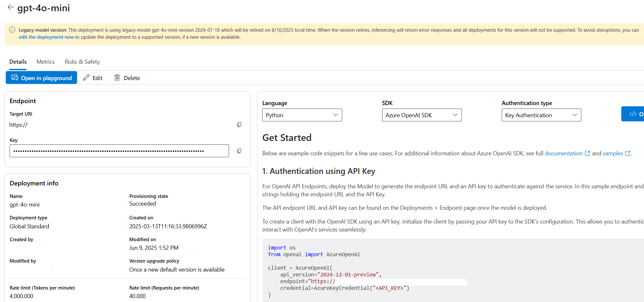
Task: Click the Created on timestamp 2025-03-13T11:16:33.9806996Z
Action: [168, 226]
